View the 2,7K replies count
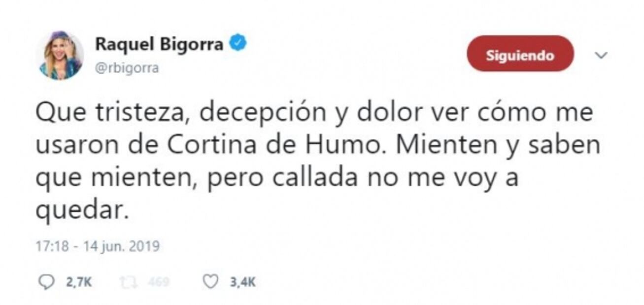Image resolution: width=644 pixels, height=305 pixels. point(78,282)
